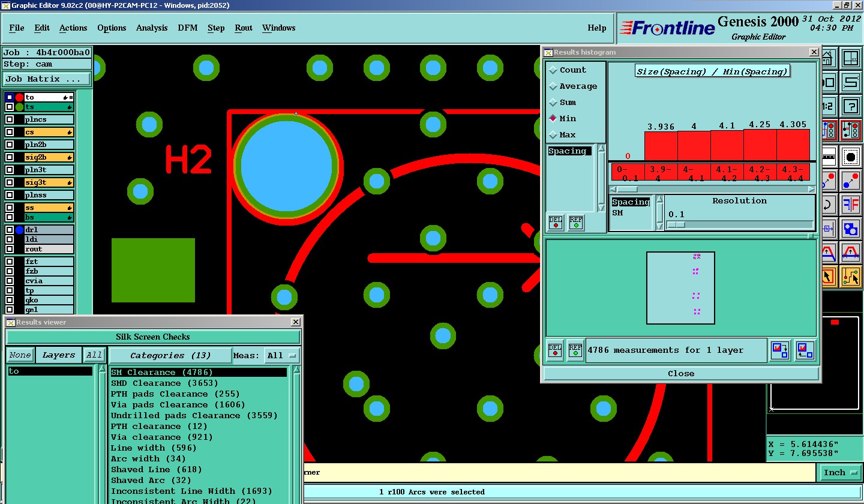Click right arrow of histogram horizontal scrollbar
The width and height of the screenshot is (864, 504).
(812, 189)
